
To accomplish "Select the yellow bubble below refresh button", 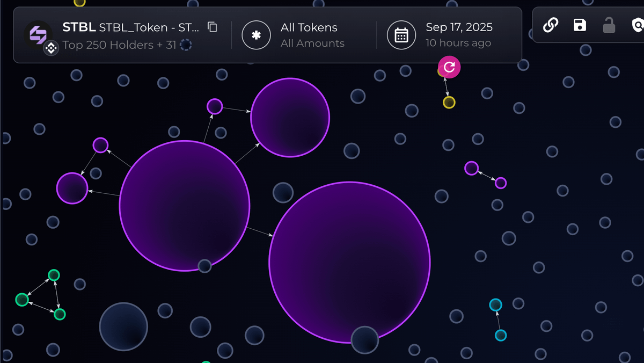I will [449, 102].
